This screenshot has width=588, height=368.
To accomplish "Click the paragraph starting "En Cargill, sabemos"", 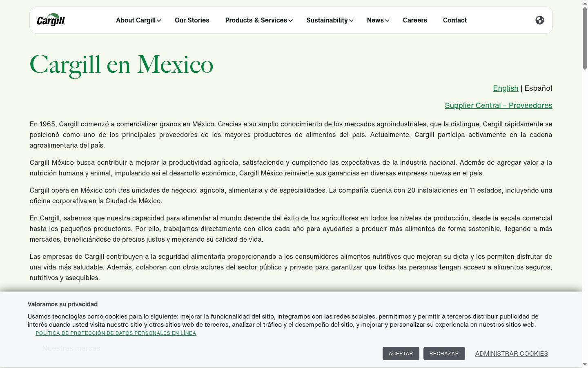I will pyautogui.click(x=291, y=229).
